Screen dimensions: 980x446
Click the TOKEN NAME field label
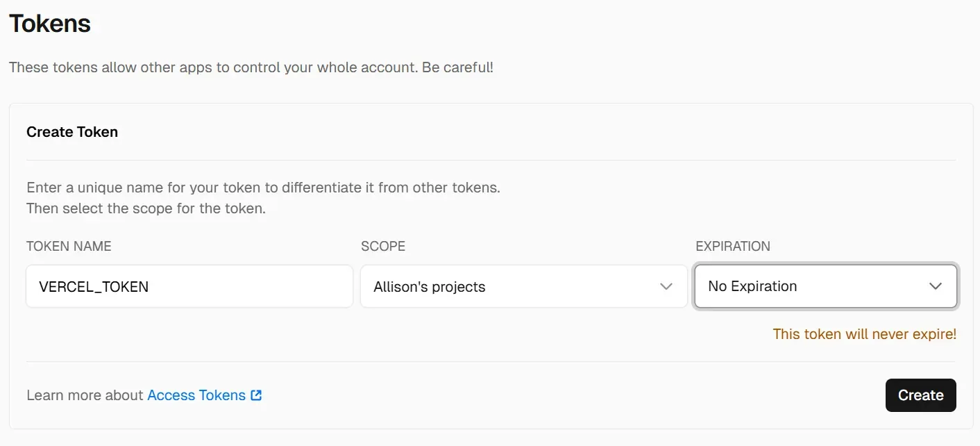coord(69,246)
